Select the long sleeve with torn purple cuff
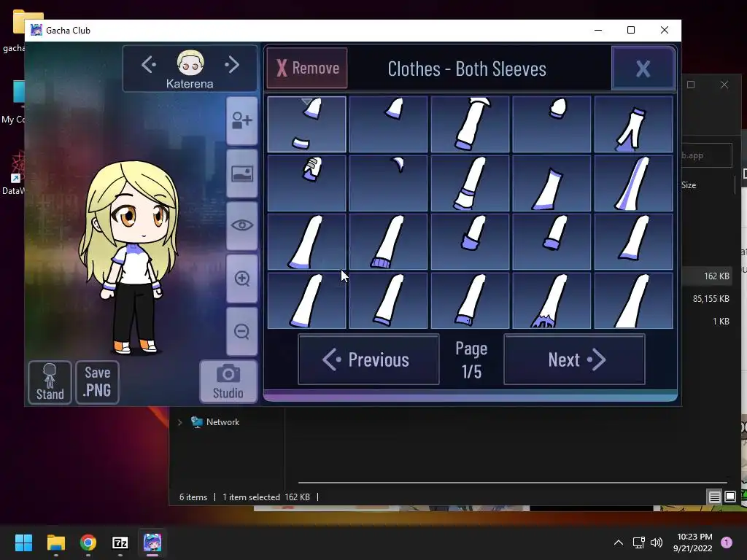747x560 pixels. [551, 301]
